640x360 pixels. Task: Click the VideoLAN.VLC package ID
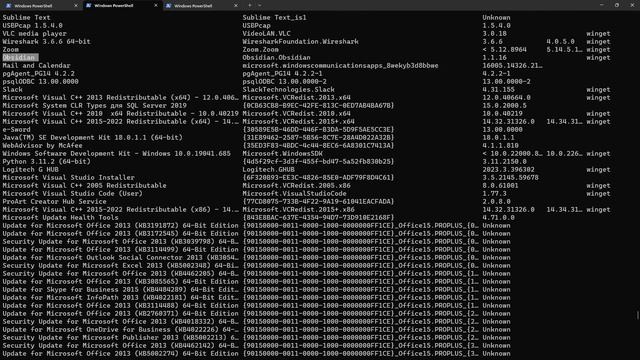pos(267,33)
